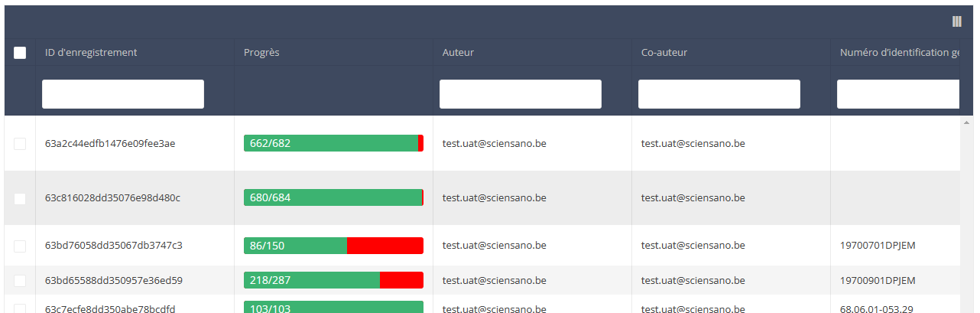This screenshot has height=313, width=980.
Task: Click the Numéro d'identification filter box
Action: point(897,94)
